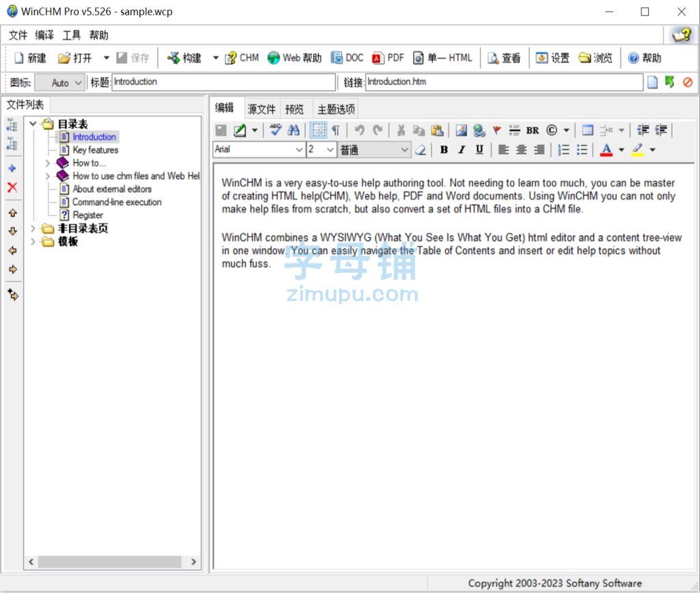Toggle underline formatting
This screenshot has width=700, height=593.
pos(479,150)
